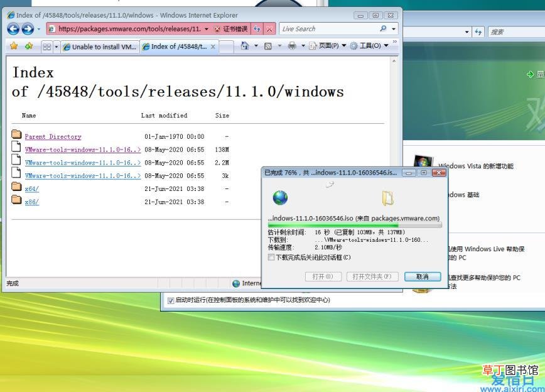Viewport: 545px width, 392px height.
Task: Click the Live Search input box
Action: (x=328, y=29)
